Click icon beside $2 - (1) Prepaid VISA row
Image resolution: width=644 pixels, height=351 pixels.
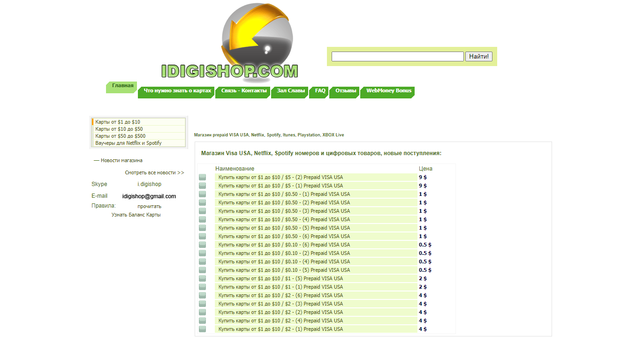click(x=203, y=329)
